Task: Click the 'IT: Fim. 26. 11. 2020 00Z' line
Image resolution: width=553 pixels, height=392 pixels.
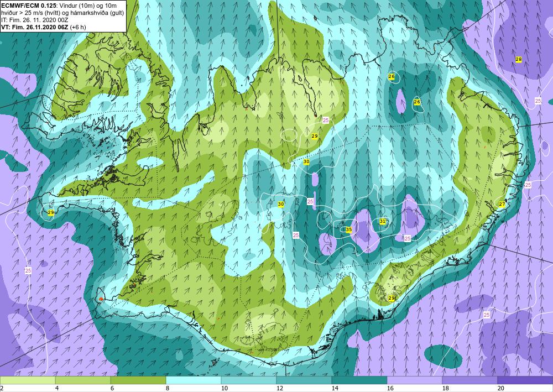Action: [34, 20]
